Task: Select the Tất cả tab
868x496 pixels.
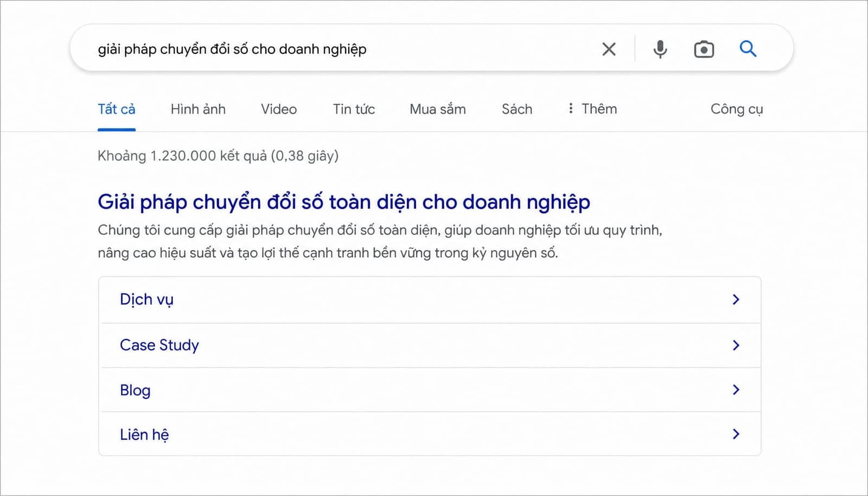Action: tap(117, 109)
